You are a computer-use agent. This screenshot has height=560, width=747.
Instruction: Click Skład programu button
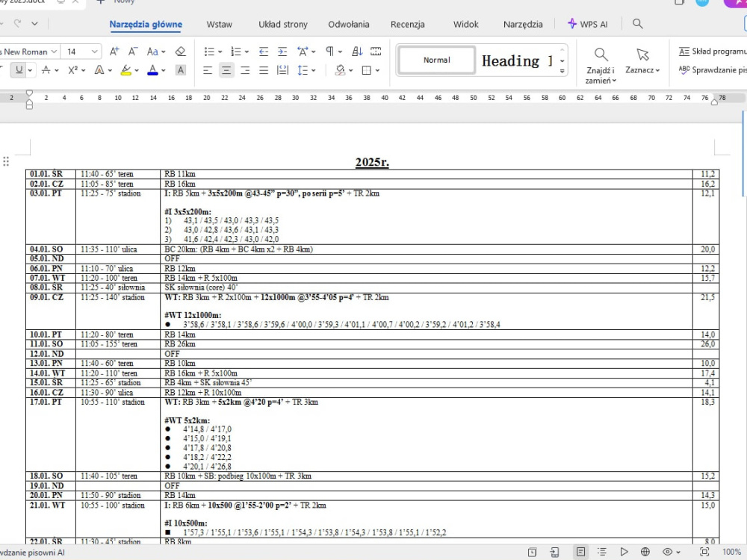tap(713, 52)
